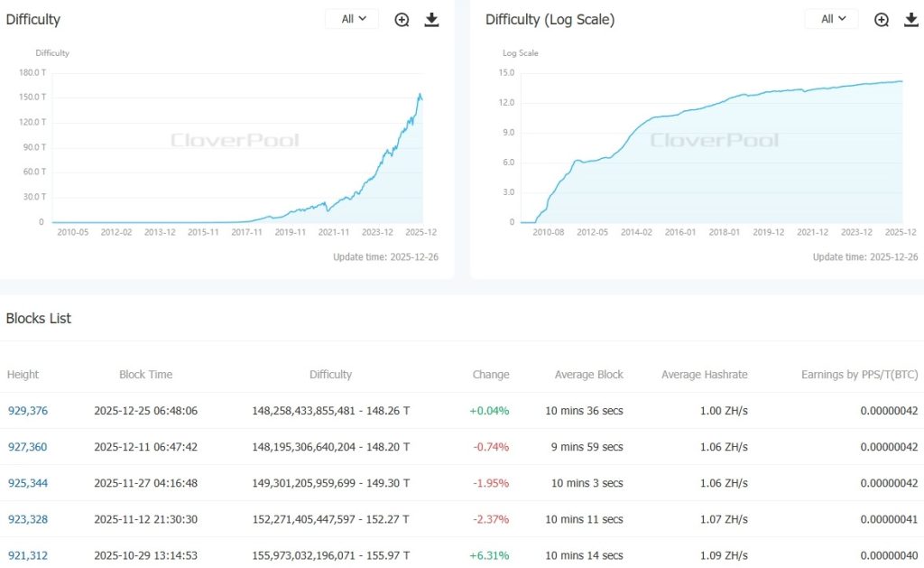Click zoom icon on Log Scale chart

tap(882, 20)
